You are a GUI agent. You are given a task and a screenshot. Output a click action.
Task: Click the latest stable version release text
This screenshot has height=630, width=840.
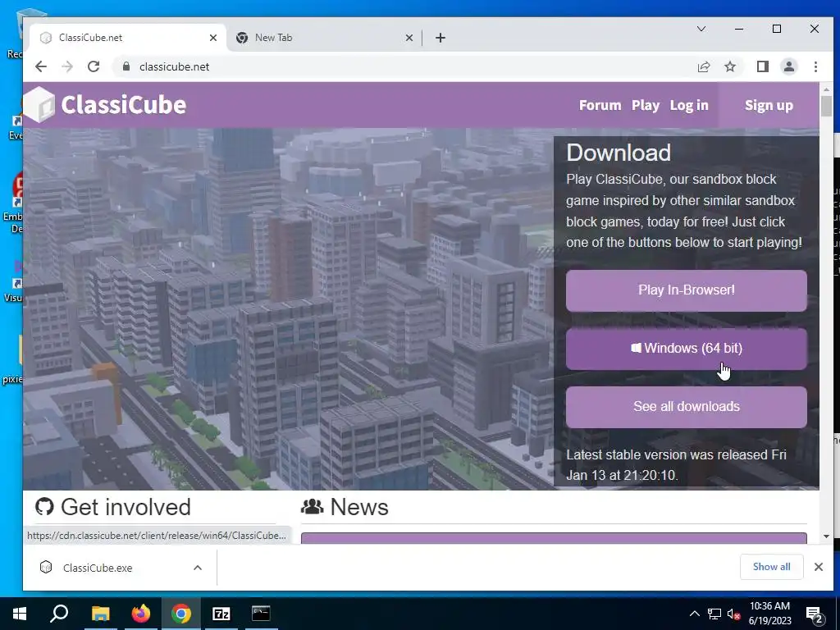click(676, 464)
